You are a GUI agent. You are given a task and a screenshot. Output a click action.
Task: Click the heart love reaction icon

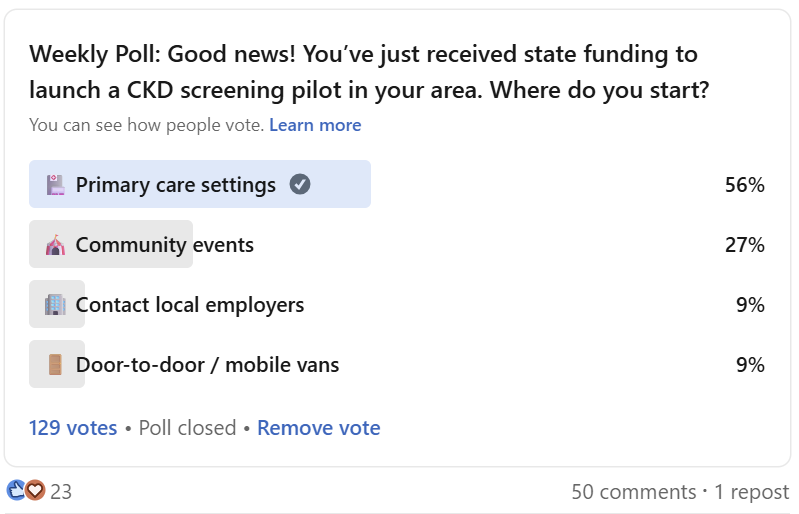(x=35, y=491)
